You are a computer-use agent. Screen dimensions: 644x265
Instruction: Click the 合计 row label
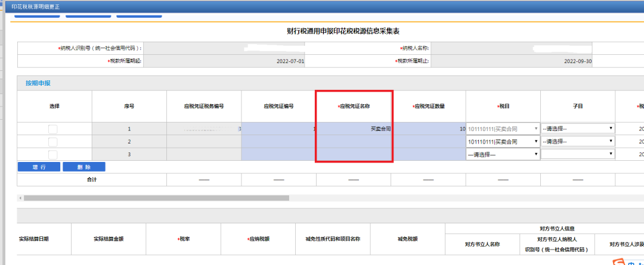coord(92,180)
